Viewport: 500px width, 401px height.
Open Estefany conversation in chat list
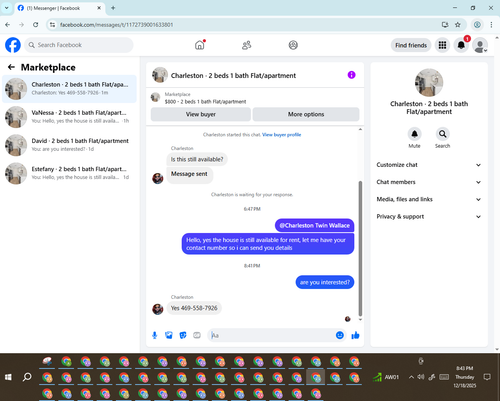click(69, 173)
